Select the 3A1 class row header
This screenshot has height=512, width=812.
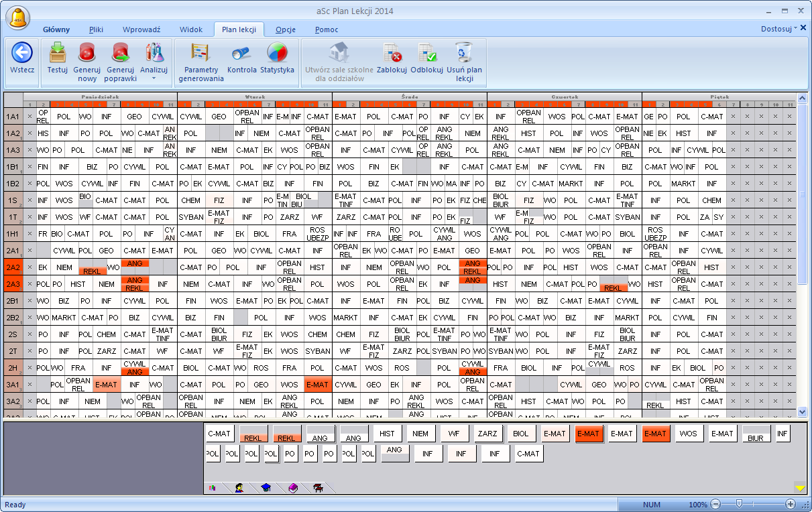(14, 385)
